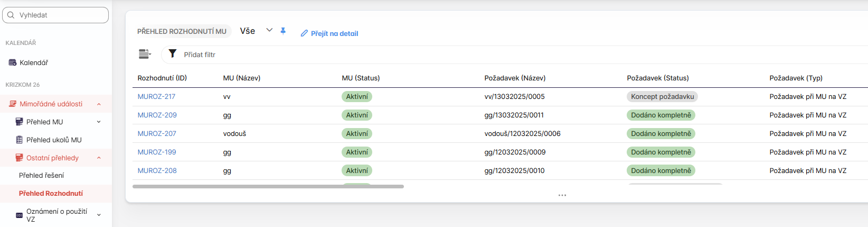868x227 pixels.
Task: Click the pencil icon for Přejít na detail
Action: (x=304, y=33)
